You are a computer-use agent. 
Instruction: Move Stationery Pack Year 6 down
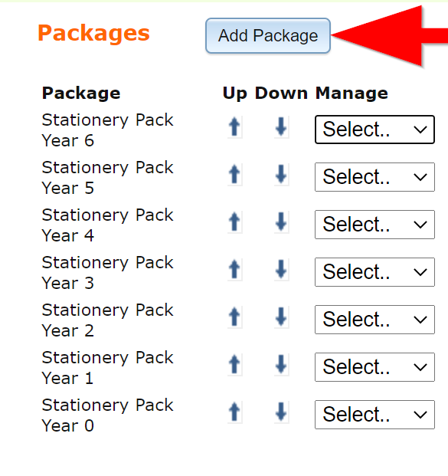pyautogui.click(x=282, y=127)
